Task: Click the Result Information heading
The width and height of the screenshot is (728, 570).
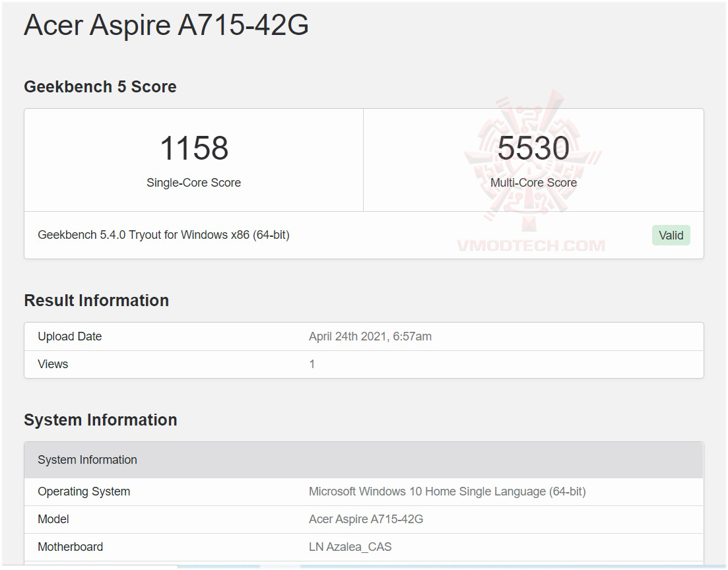Action: [x=96, y=301]
